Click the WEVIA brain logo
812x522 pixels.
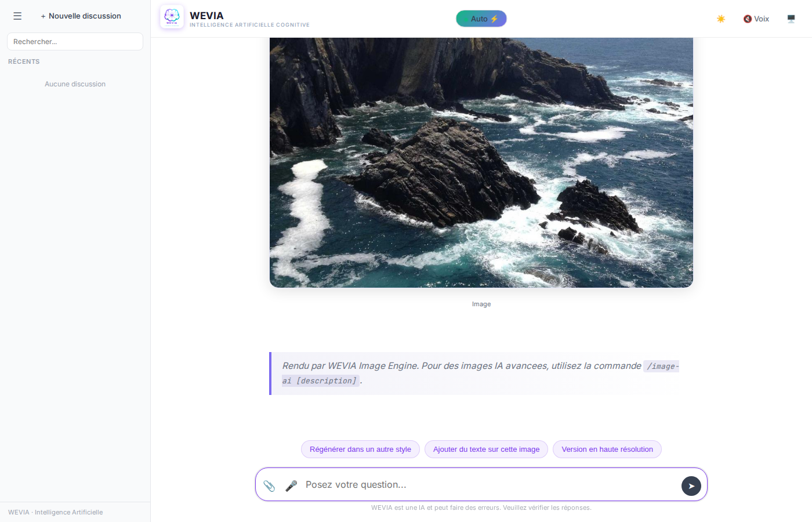point(172,17)
